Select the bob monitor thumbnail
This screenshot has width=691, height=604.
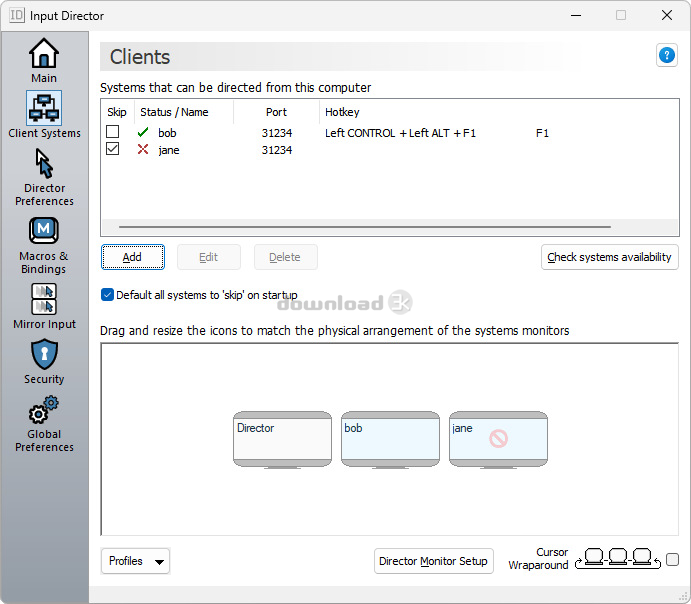click(390, 439)
